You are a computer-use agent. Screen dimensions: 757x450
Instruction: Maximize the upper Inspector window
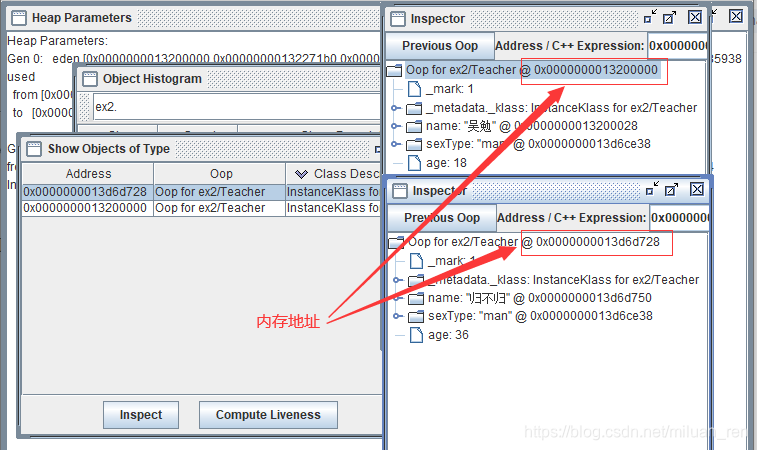tap(670, 17)
